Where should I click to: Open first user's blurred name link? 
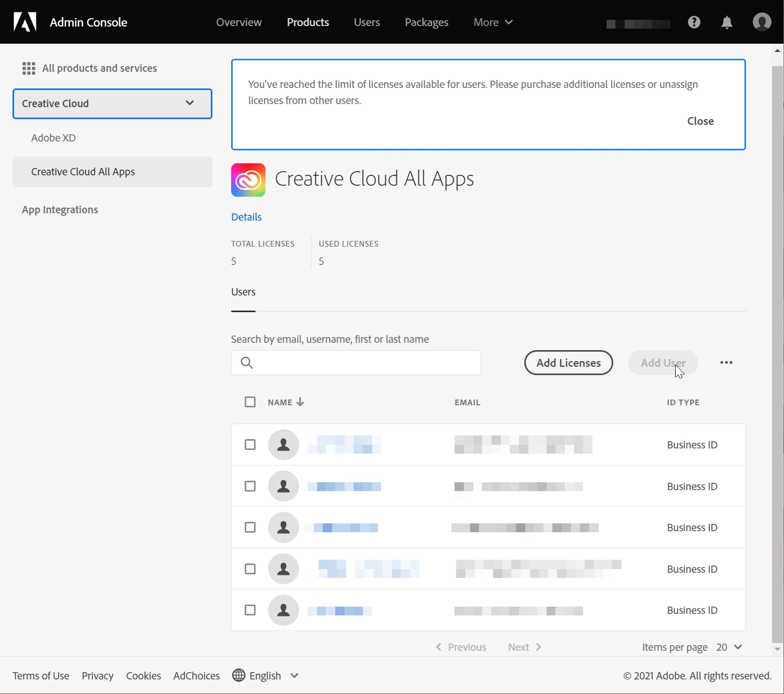[x=344, y=445]
